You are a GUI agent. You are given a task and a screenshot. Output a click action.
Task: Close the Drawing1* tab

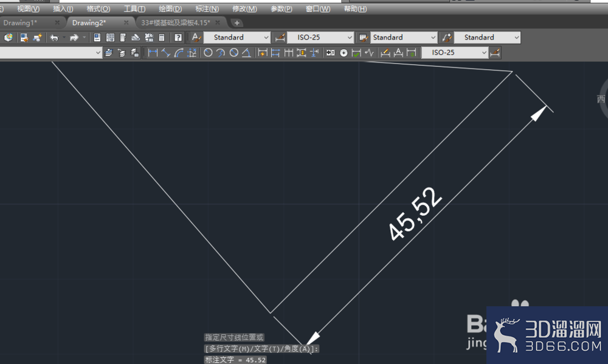coord(57,23)
